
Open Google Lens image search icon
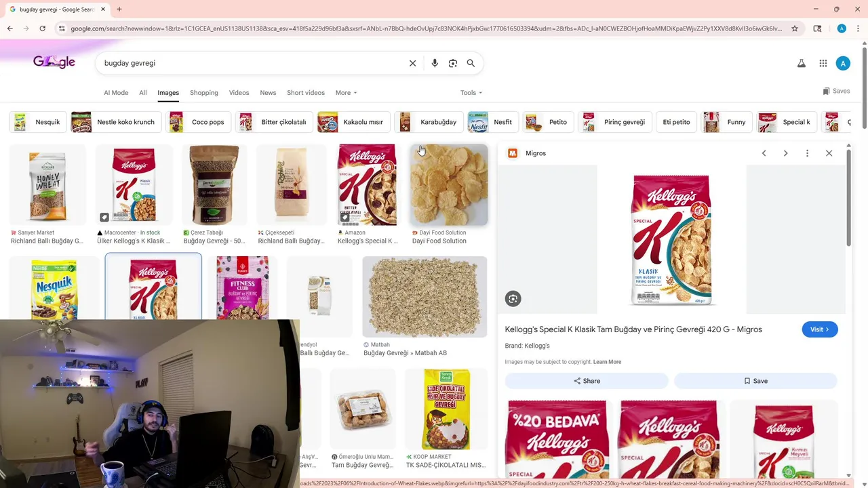click(453, 63)
